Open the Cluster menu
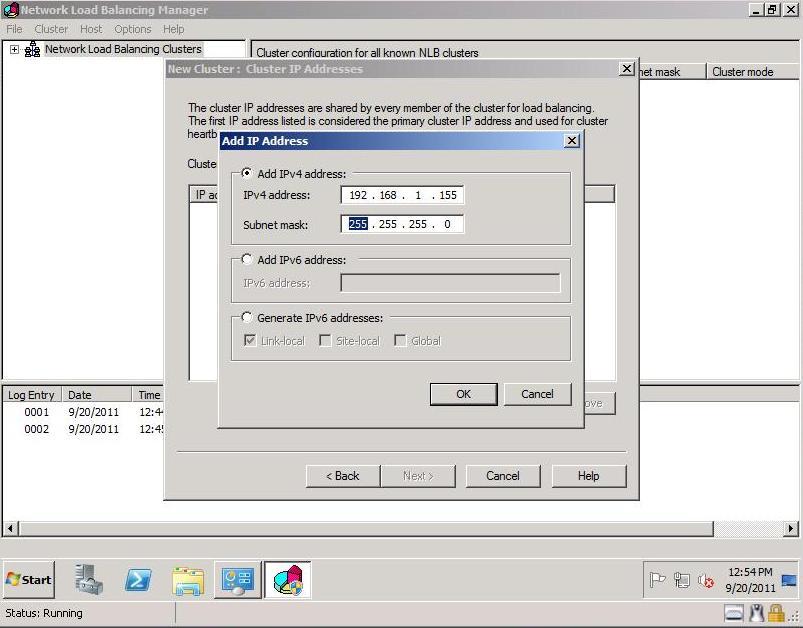 click(51, 29)
